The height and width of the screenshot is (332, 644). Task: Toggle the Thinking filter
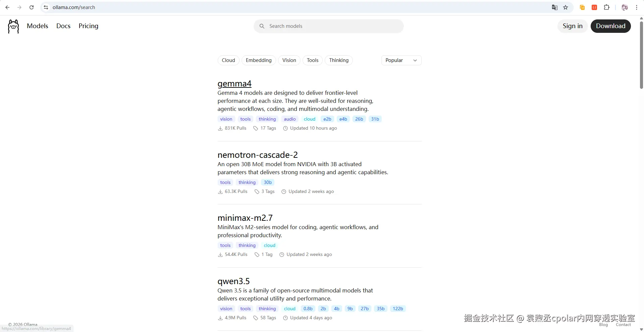[339, 60]
